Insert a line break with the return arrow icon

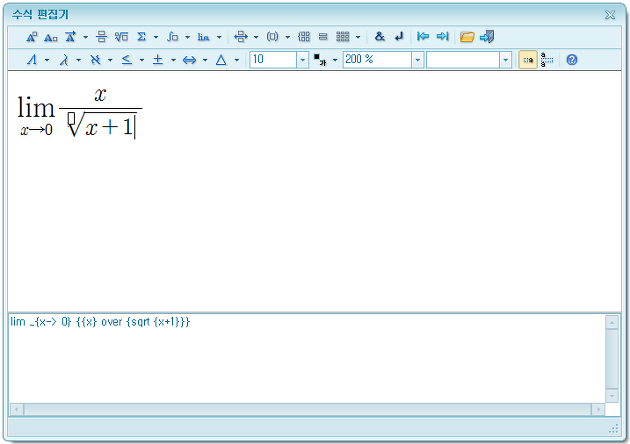399,37
